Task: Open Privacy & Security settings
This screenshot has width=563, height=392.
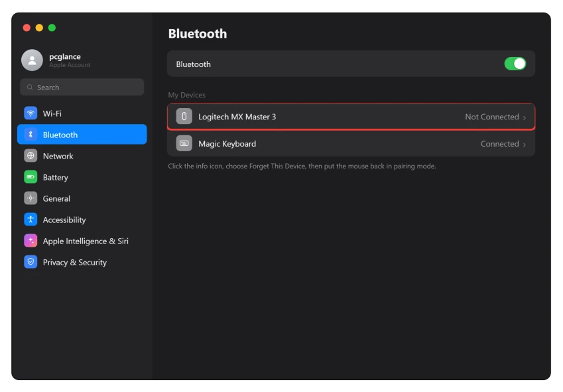Action: tap(82, 262)
